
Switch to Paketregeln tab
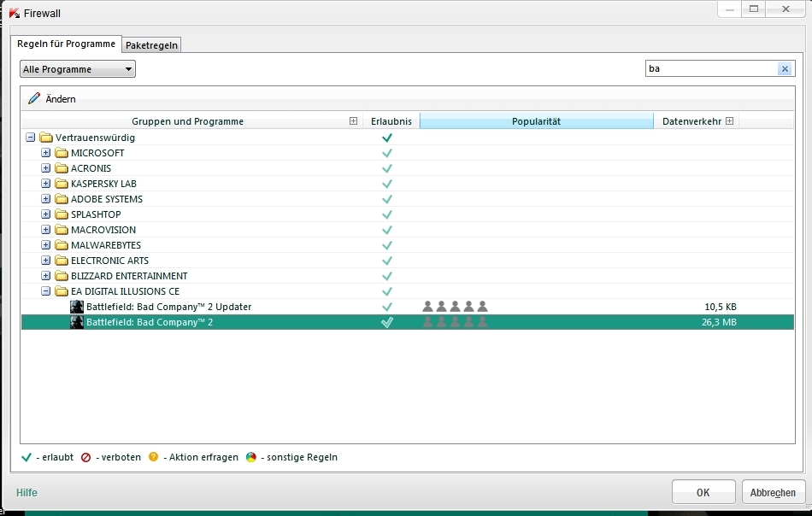(152, 45)
